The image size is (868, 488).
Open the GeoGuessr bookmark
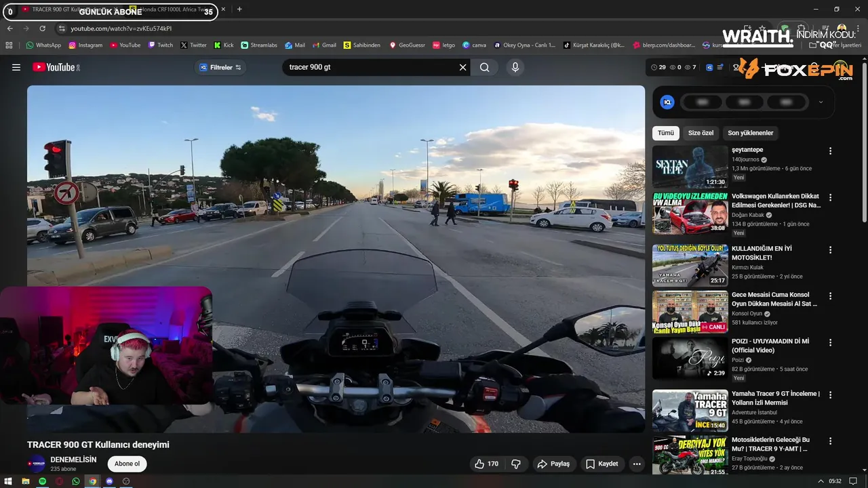pos(407,45)
